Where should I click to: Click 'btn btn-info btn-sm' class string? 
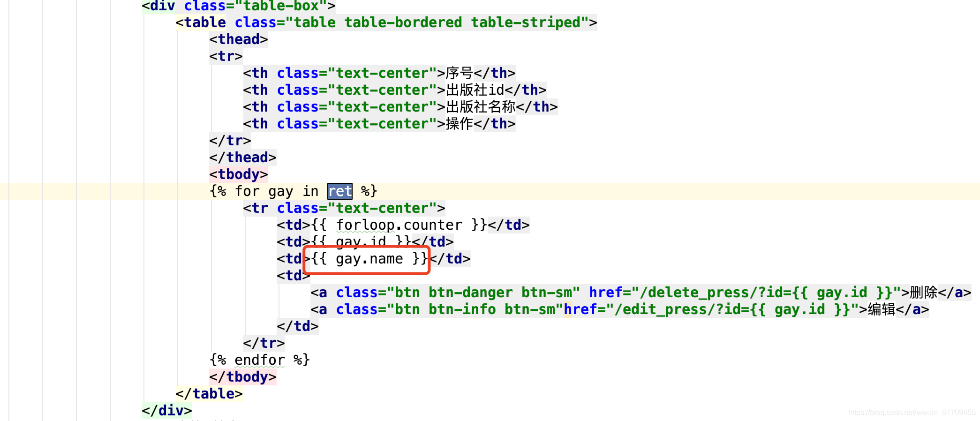(475, 309)
